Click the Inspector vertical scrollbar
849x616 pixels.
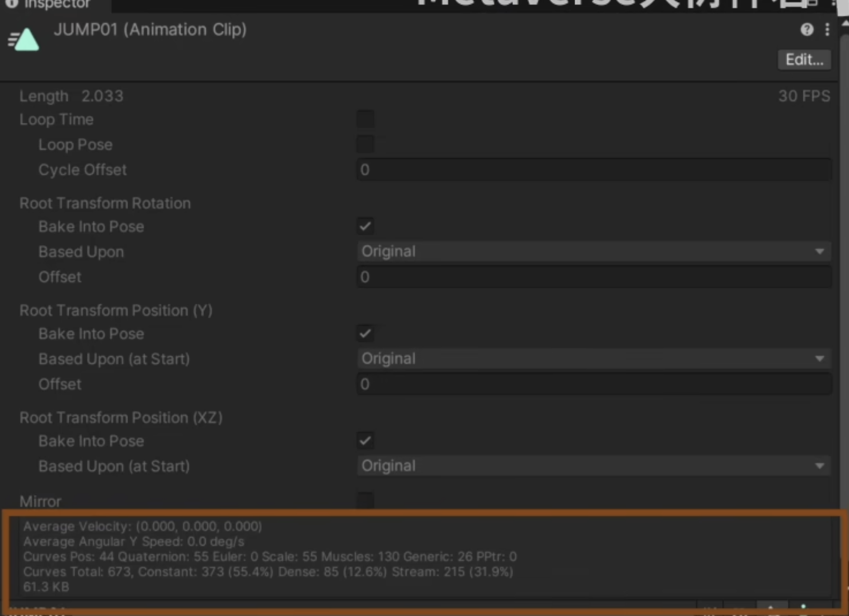click(x=844, y=259)
